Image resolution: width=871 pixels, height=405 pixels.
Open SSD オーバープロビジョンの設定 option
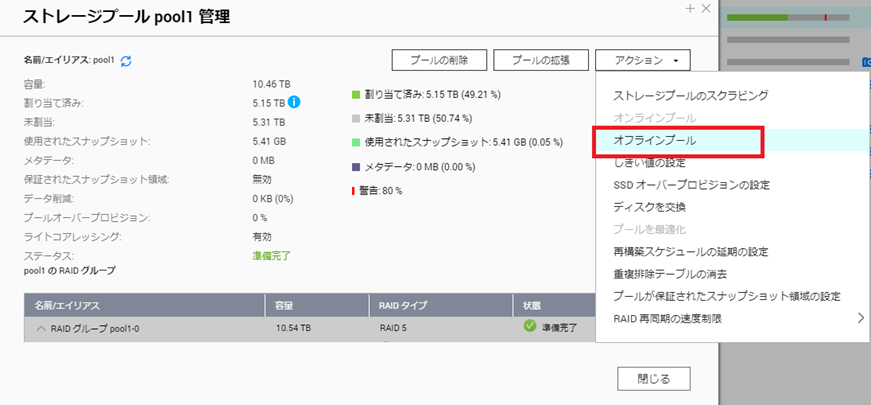click(691, 185)
